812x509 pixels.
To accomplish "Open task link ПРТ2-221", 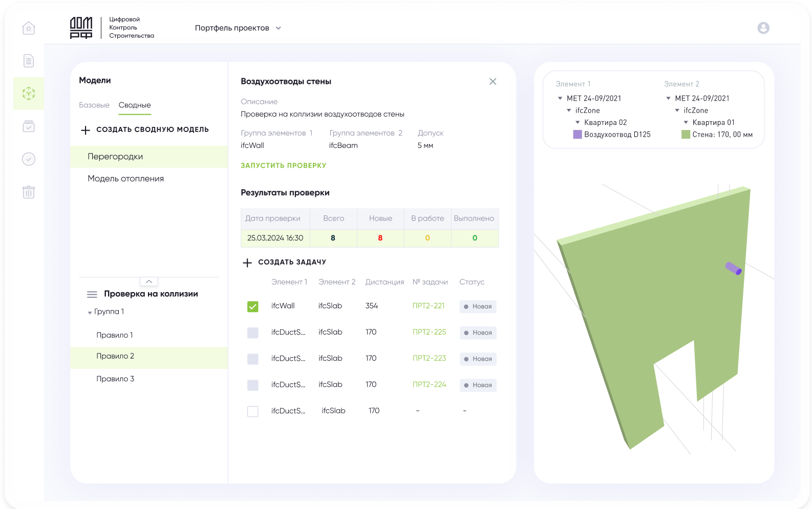I will coord(429,306).
